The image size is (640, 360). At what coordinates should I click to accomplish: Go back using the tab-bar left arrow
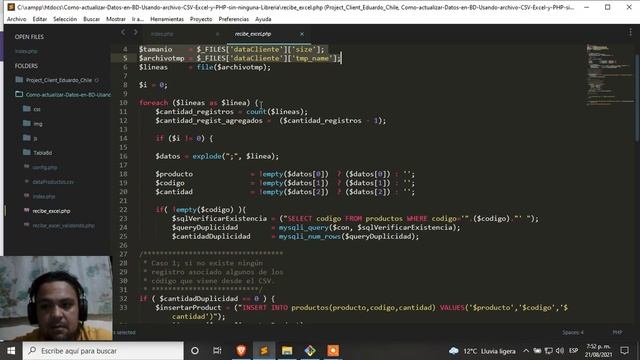tap(123, 32)
